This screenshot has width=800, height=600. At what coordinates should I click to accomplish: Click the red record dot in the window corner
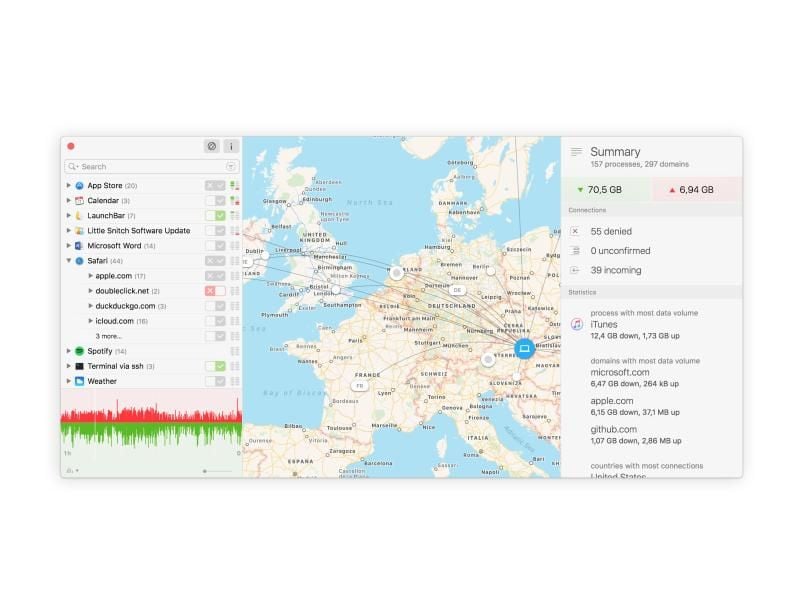click(71, 146)
